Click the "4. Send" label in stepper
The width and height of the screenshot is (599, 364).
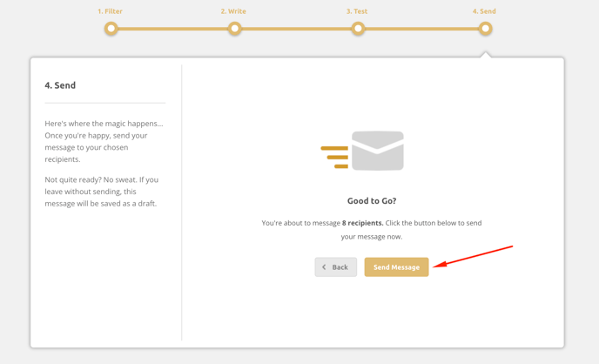coord(484,11)
